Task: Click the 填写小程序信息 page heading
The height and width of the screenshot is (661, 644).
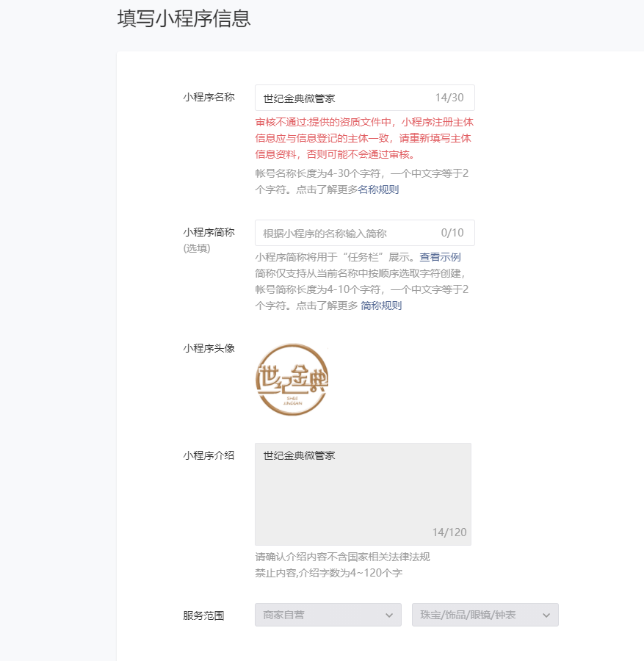Action: pyautogui.click(x=184, y=19)
